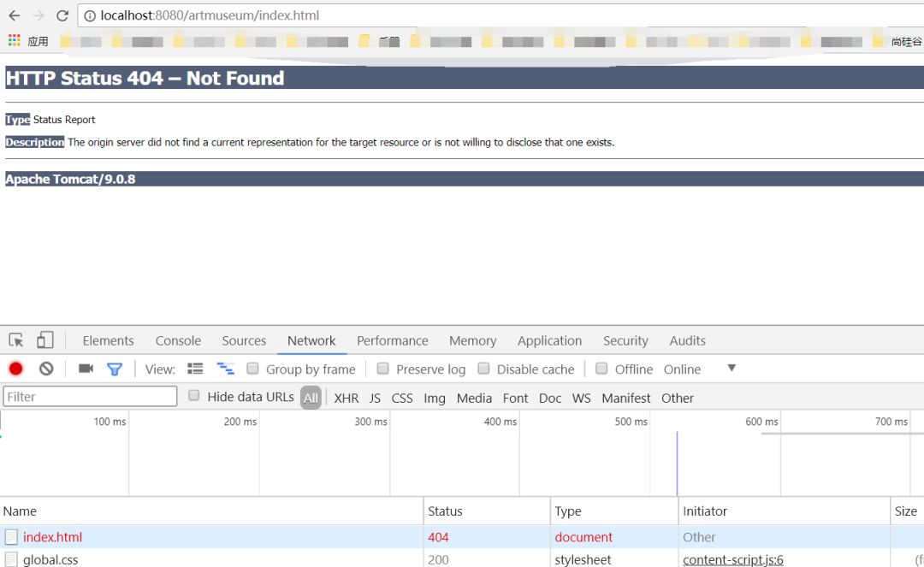
Task: Select the All filter type
Action: (x=311, y=398)
